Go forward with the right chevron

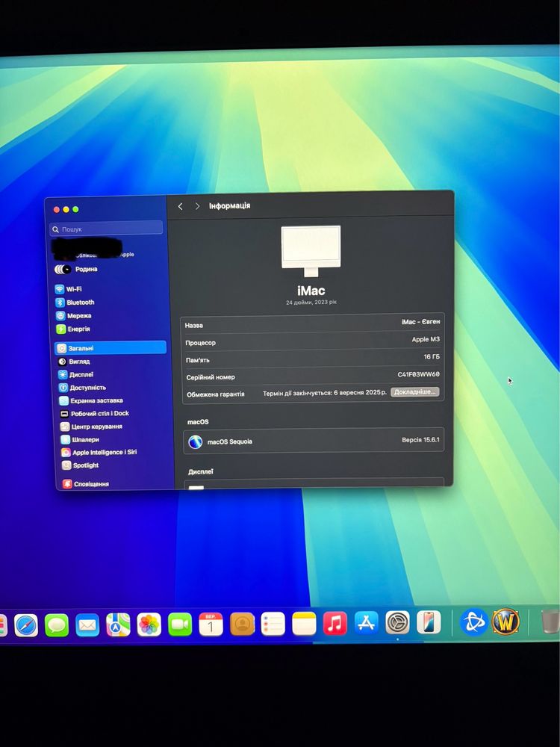pyautogui.click(x=197, y=206)
